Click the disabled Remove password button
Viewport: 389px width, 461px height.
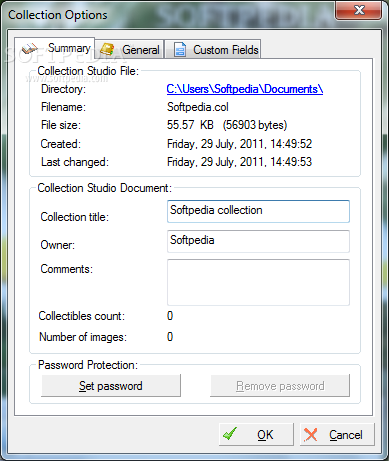point(280,386)
